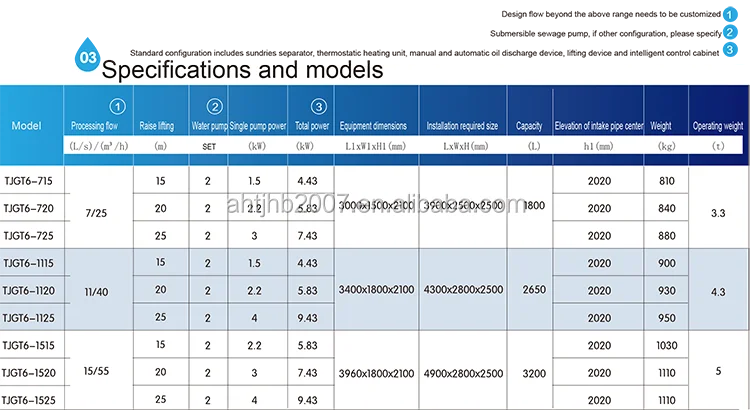Click the 2650 capacity cell
The image size is (750, 410).
tap(534, 290)
